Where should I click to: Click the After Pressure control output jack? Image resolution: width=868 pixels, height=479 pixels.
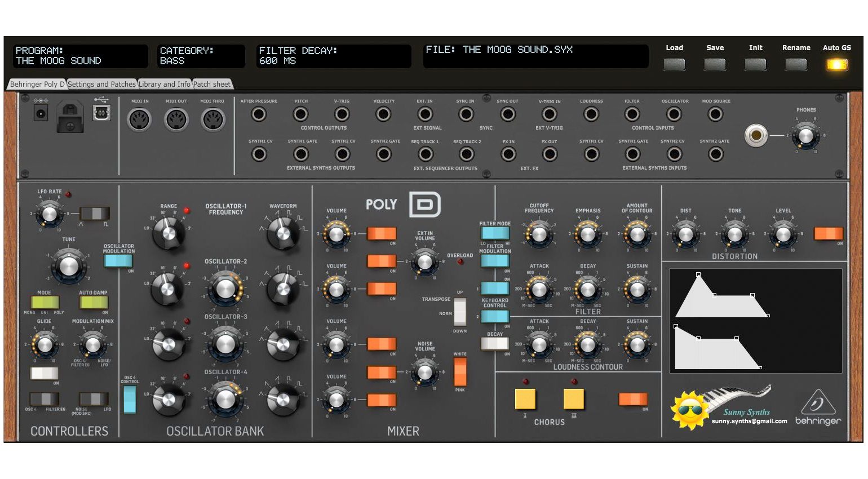259,114
